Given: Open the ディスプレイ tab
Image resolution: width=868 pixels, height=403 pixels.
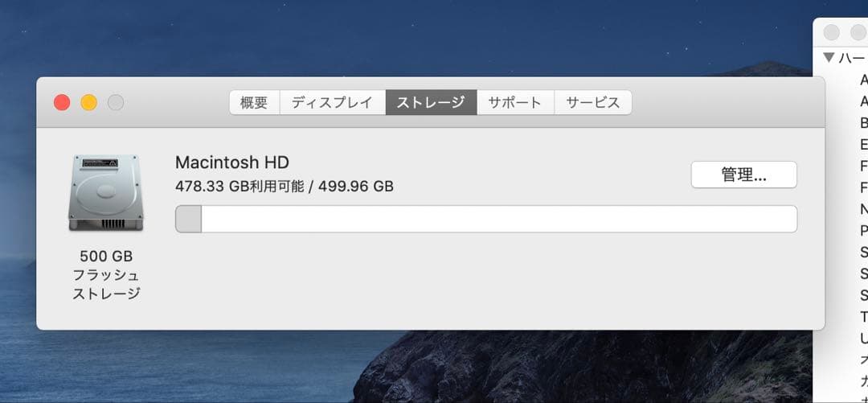Looking at the screenshot, I should coord(333,102).
